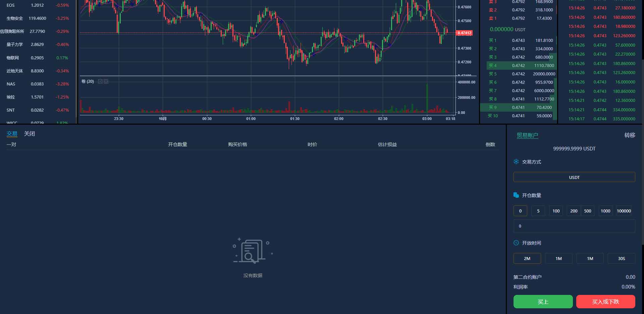Choose 100000 as the opening quantity
This screenshot has height=314, width=644.
(624, 211)
